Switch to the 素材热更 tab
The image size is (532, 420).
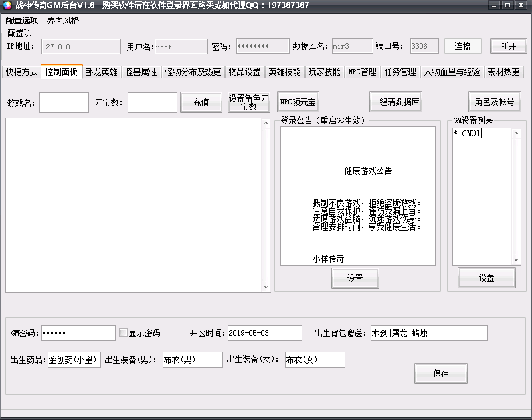click(x=503, y=71)
